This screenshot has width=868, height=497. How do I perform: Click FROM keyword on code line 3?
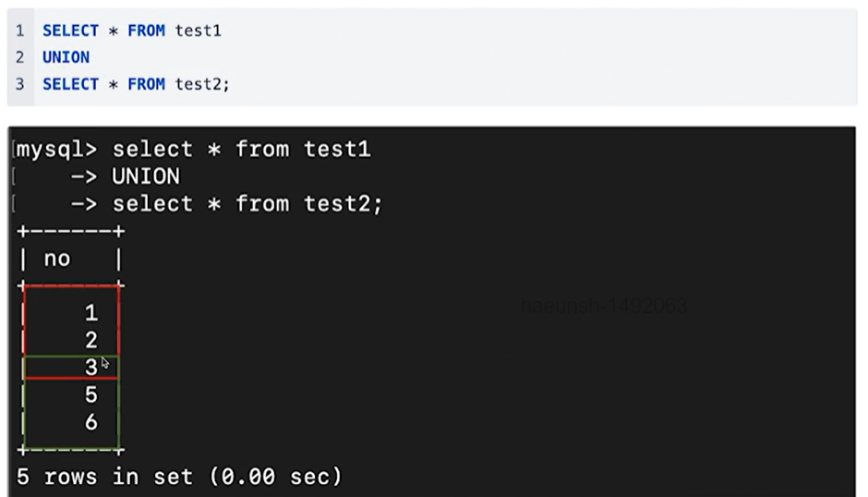tap(146, 84)
